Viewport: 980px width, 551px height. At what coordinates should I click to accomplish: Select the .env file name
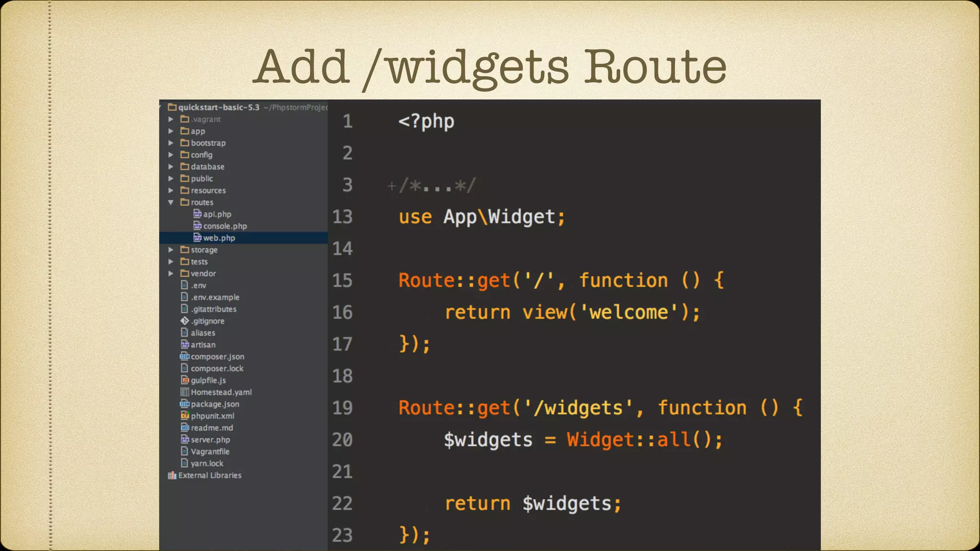click(199, 286)
